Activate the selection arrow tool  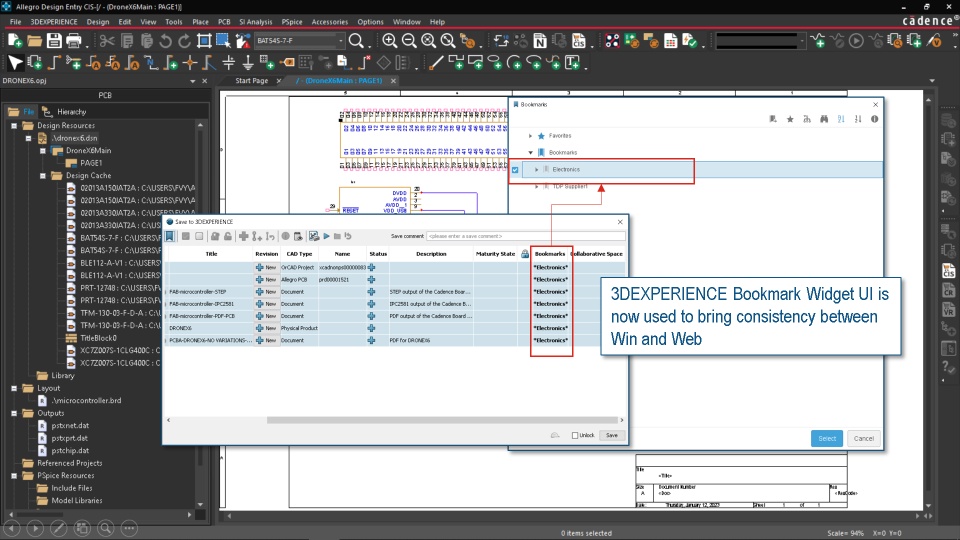point(15,62)
